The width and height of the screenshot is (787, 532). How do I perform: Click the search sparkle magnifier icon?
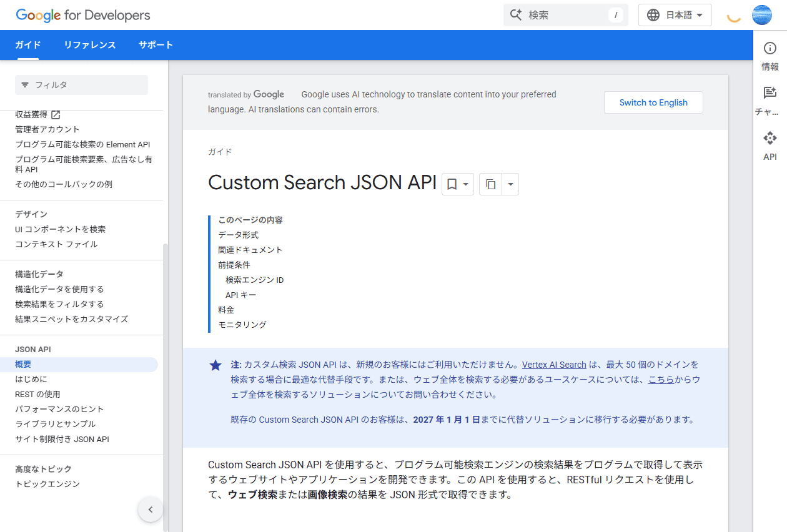pyautogui.click(x=516, y=15)
